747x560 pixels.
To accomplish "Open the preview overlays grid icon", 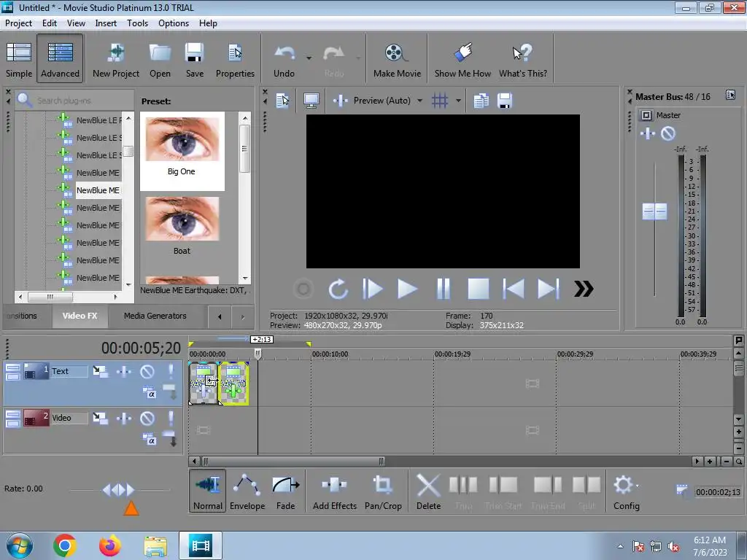I will [x=440, y=101].
